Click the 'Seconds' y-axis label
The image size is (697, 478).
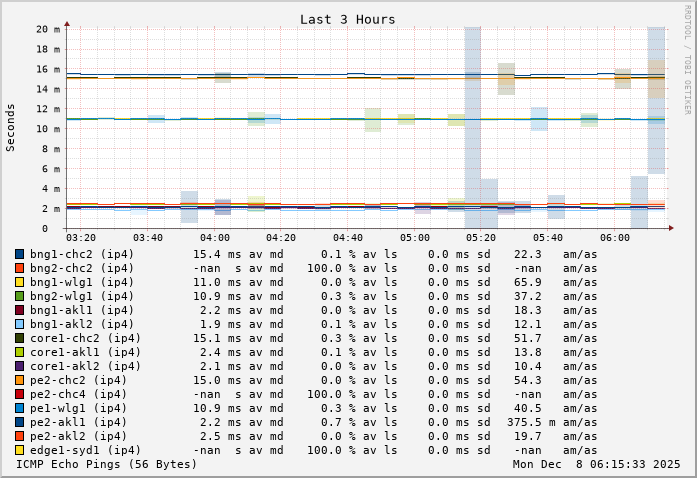[x=11, y=127]
